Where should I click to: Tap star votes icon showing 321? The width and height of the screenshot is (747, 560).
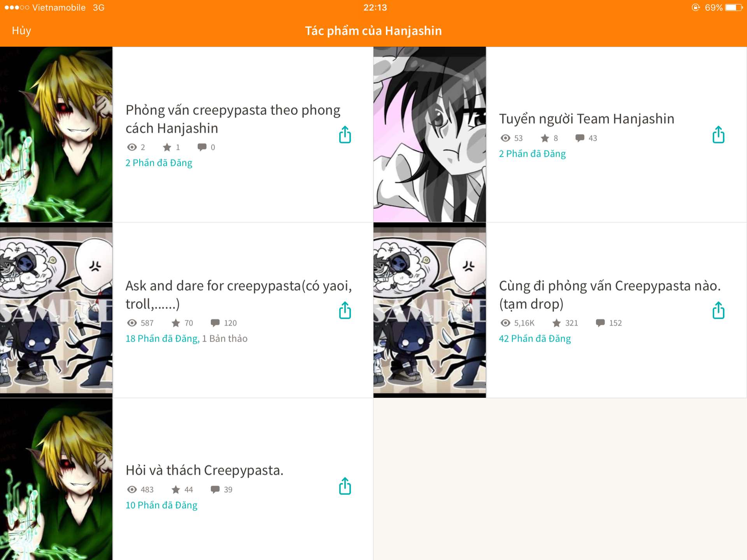[x=556, y=323]
